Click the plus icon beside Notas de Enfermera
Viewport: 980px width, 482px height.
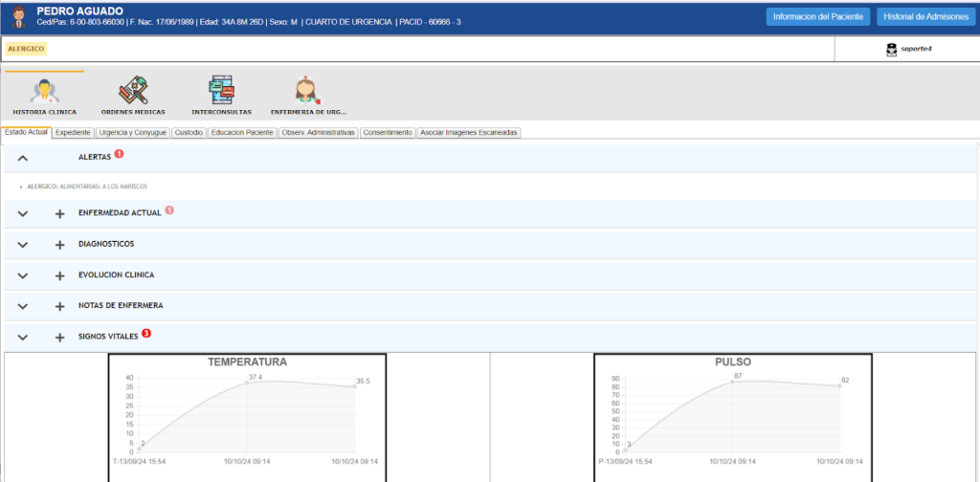[x=59, y=306]
